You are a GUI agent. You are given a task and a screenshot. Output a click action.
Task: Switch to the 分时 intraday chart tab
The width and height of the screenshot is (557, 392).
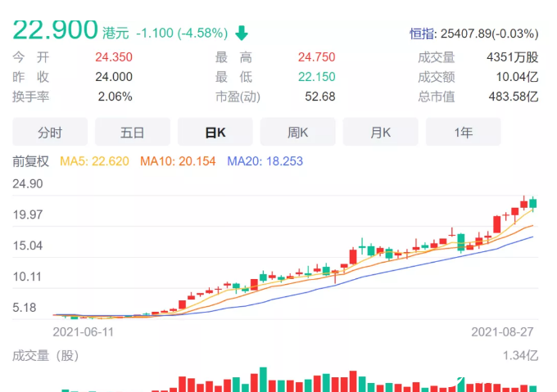point(50,132)
